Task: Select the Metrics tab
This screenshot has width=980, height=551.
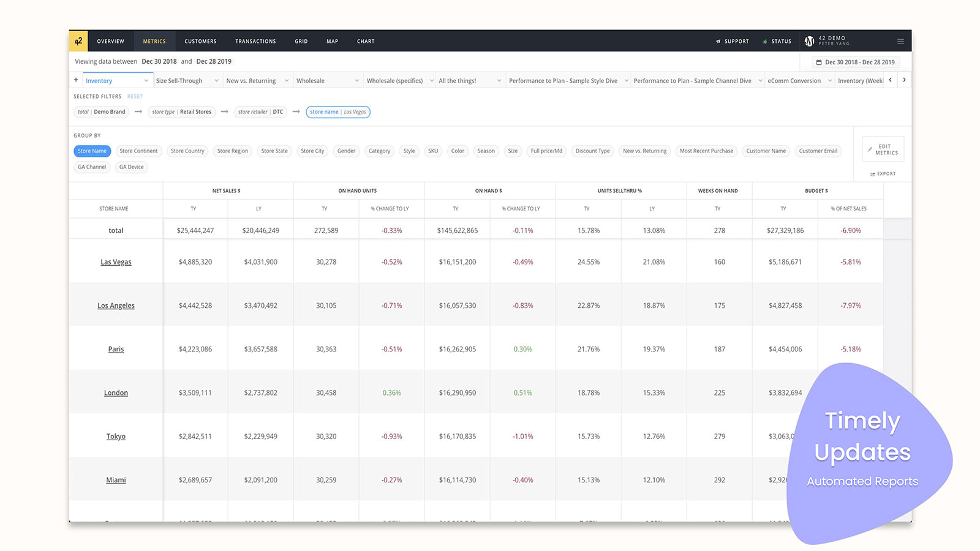Action: pos(154,42)
